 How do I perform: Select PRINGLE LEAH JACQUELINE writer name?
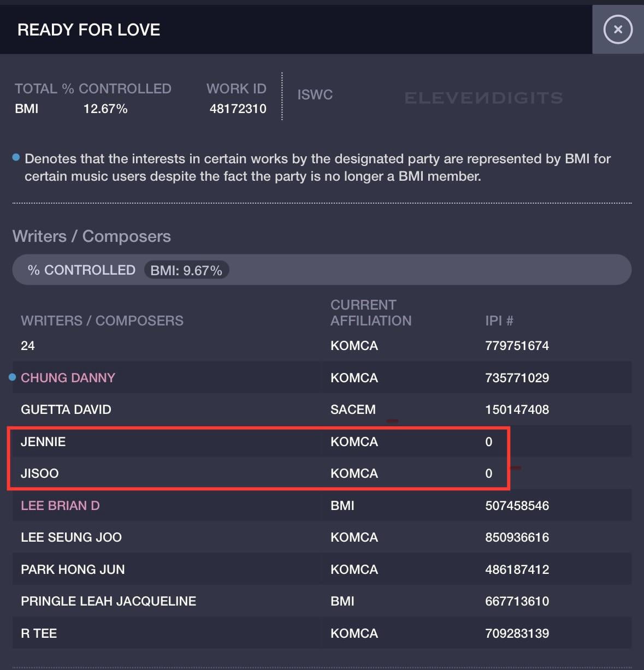click(x=108, y=601)
